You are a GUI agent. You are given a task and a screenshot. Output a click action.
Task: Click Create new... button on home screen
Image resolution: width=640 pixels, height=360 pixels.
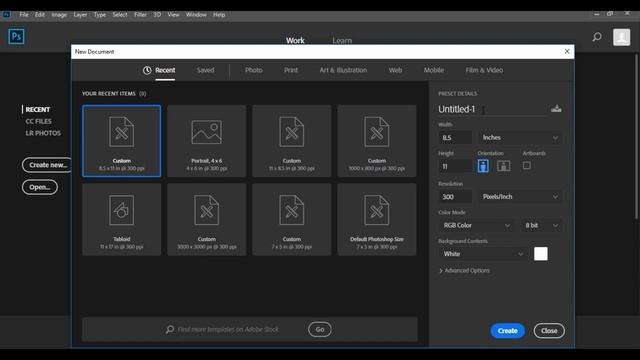tap(47, 165)
